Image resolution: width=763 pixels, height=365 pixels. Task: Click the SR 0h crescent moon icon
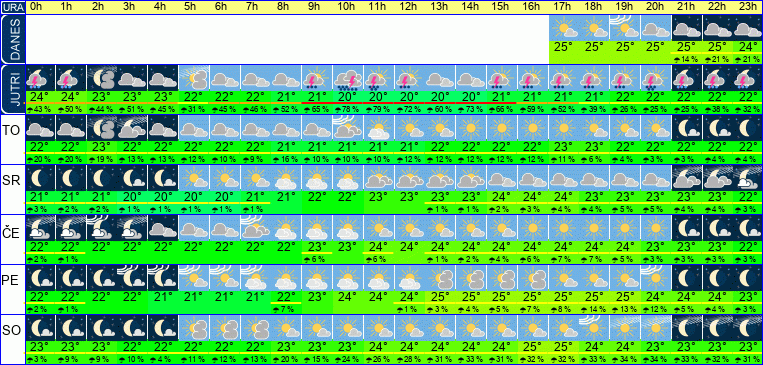(39, 179)
